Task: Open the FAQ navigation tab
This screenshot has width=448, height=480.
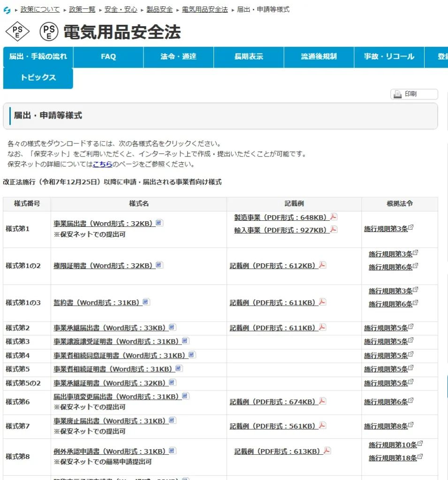Action: click(x=108, y=57)
